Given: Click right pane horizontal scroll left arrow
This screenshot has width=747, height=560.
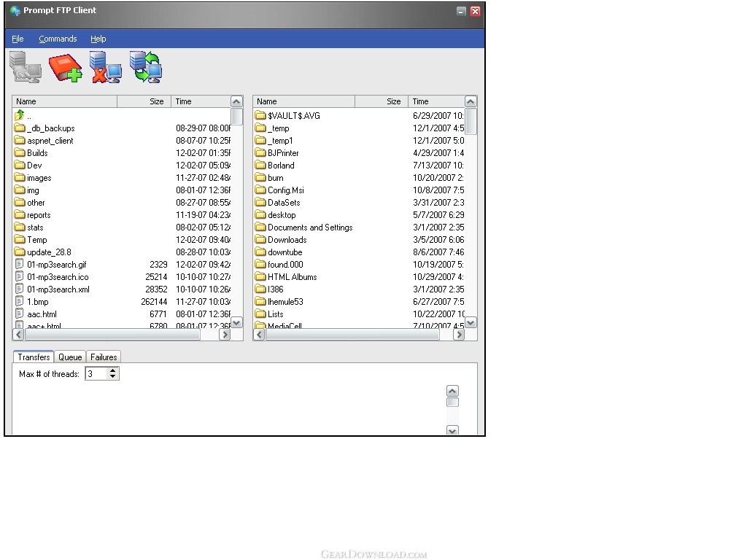Looking at the screenshot, I should click(x=260, y=335).
